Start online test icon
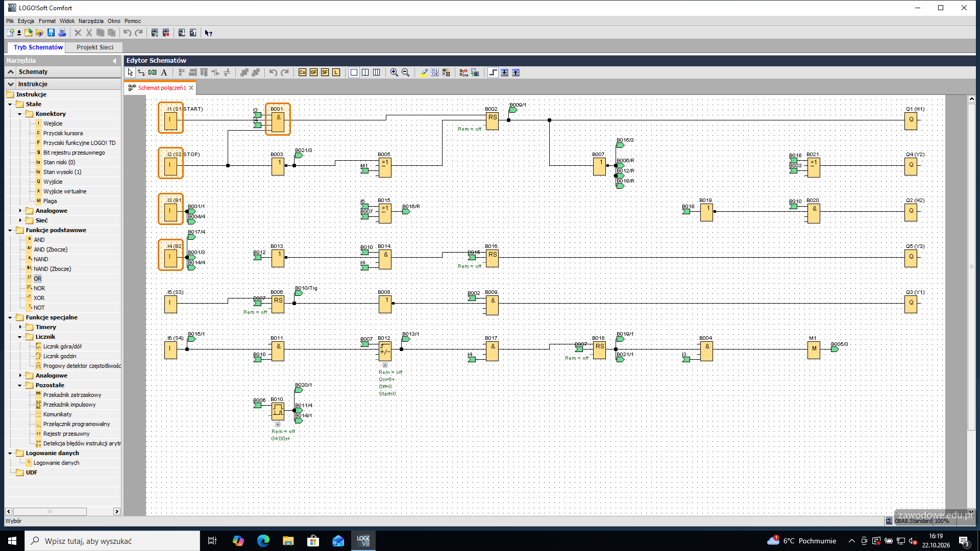The height and width of the screenshot is (551, 980). pos(475,72)
